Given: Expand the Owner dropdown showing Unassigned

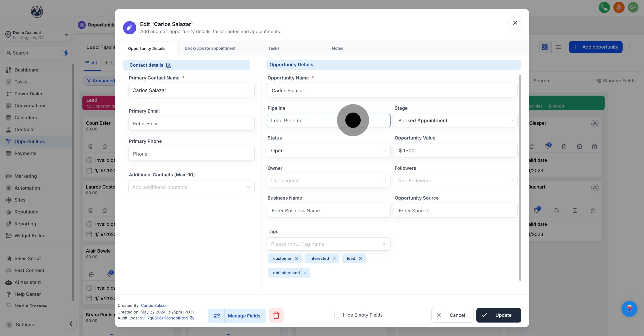Looking at the screenshot, I should click(x=328, y=181).
